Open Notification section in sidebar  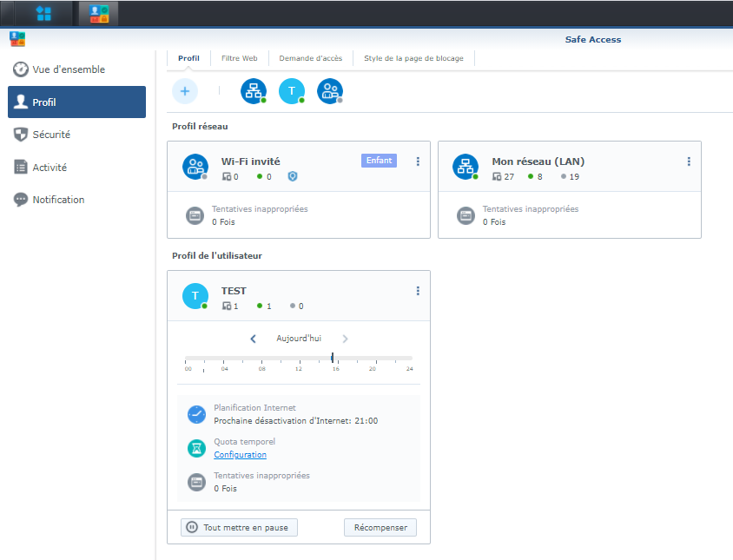(x=76, y=200)
